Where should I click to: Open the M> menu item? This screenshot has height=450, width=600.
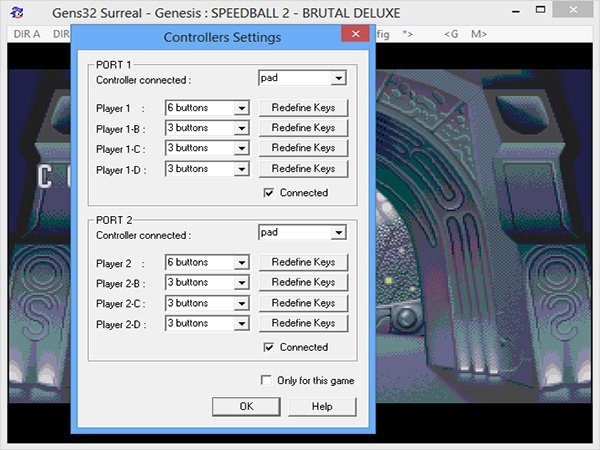(x=479, y=34)
